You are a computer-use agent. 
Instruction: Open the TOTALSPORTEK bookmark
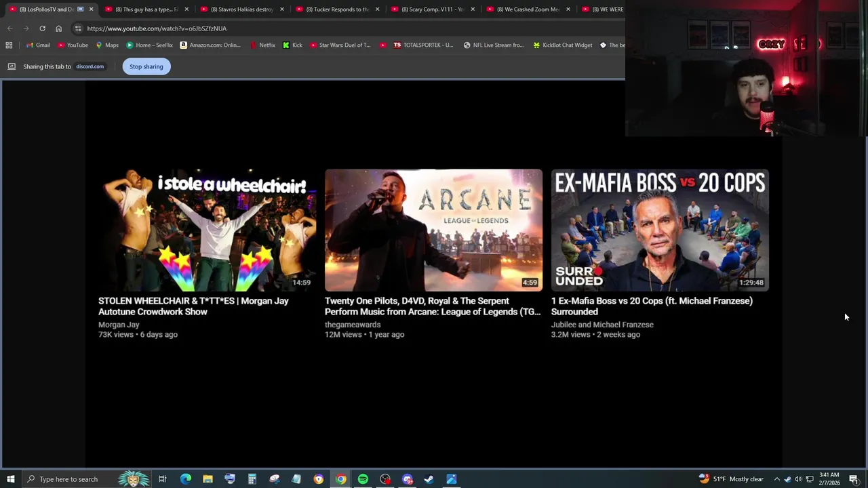click(423, 45)
